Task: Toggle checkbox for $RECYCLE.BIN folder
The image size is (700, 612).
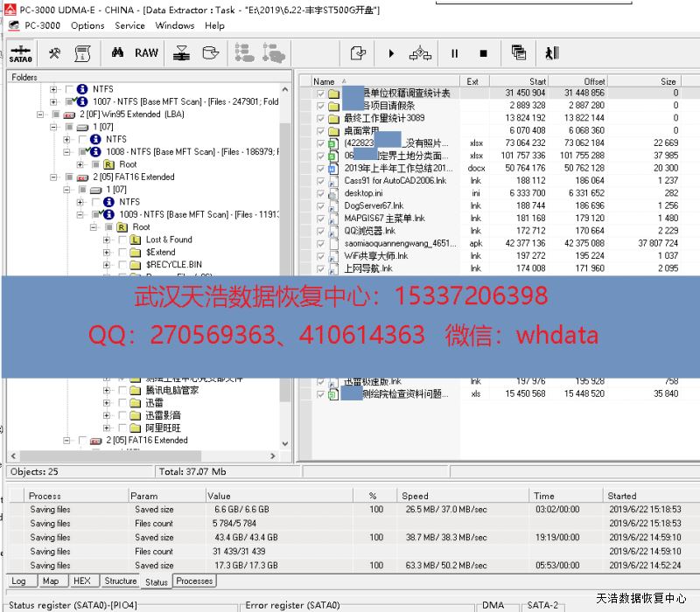Action: tap(122, 264)
